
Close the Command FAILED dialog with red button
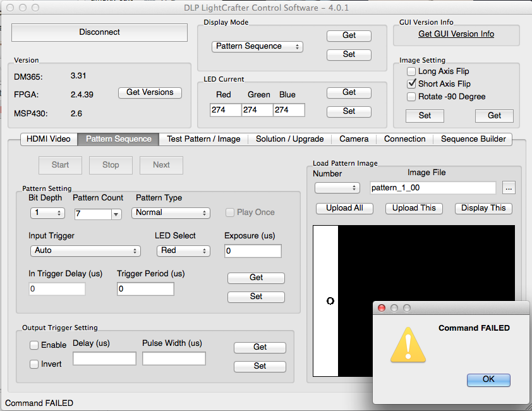click(382, 308)
